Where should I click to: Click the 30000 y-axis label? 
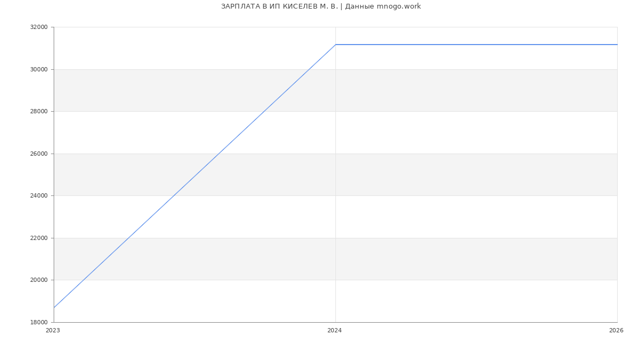(x=39, y=69)
